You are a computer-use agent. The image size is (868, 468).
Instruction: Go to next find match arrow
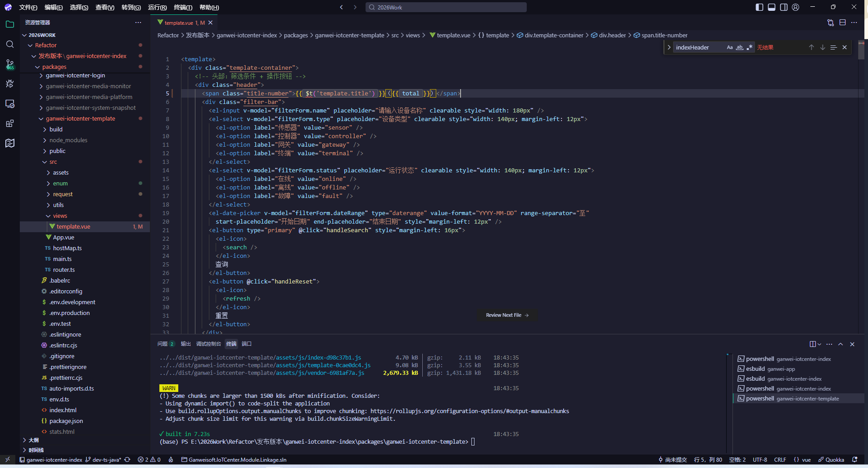(823, 47)
